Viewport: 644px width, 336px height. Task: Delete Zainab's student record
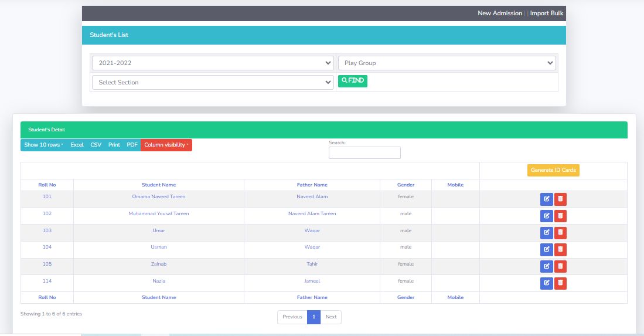pyautogui.click(x=560, y=267)
